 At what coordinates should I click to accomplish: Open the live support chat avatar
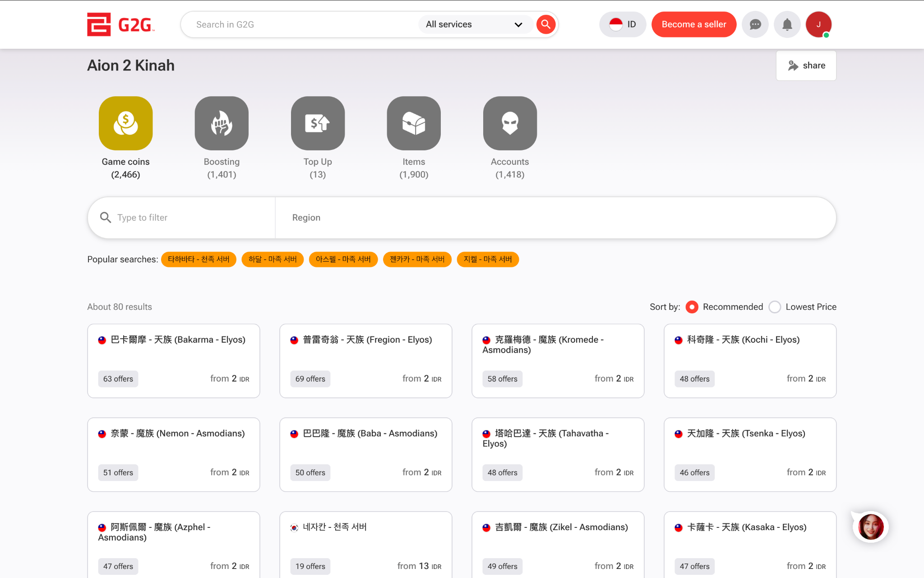(x=871, y=527)
